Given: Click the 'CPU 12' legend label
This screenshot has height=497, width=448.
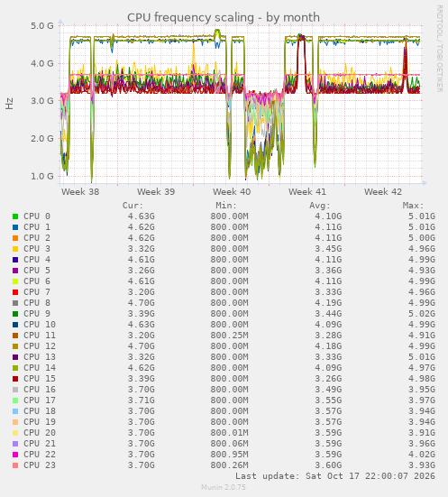Looking at the screenshot, I should tap(40, 346).
